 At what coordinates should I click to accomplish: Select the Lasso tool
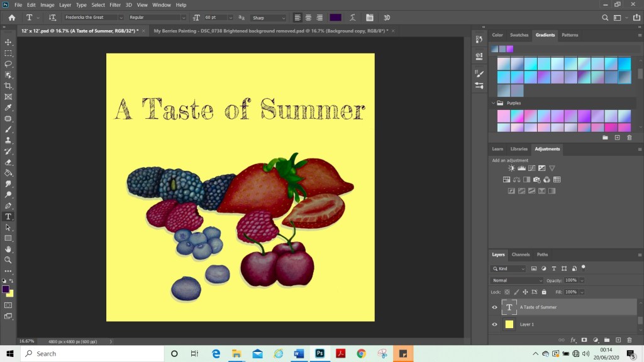(x=8, y=64)
